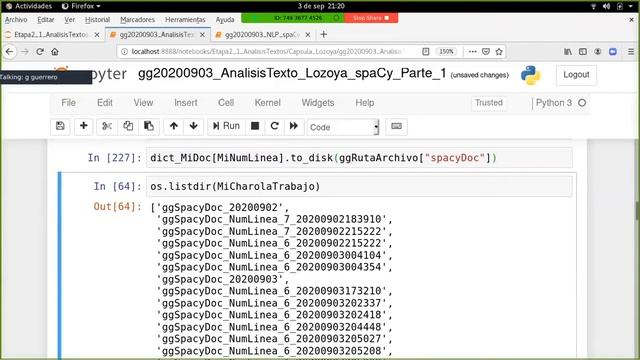Go to Firefox home page icon
Screen dimensions: 640x360
[x=55, y=51]
